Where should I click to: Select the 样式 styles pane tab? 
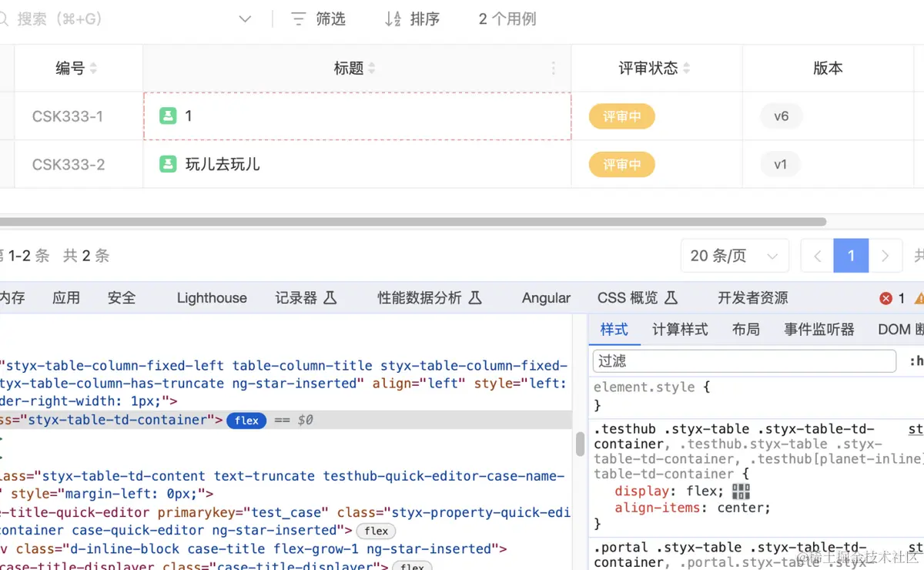tap(614, 330)
